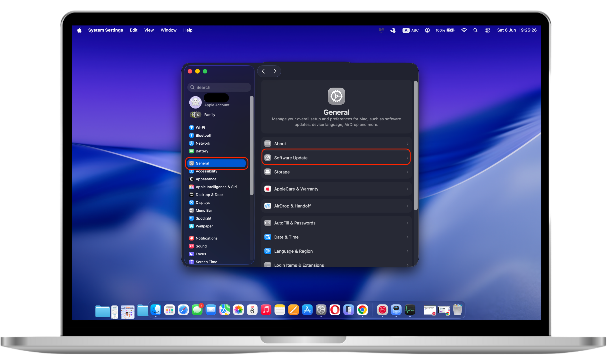Viewport: 607px width, 364px height.
Task: Open Control Centre from the menu bar
Action: 488,30
